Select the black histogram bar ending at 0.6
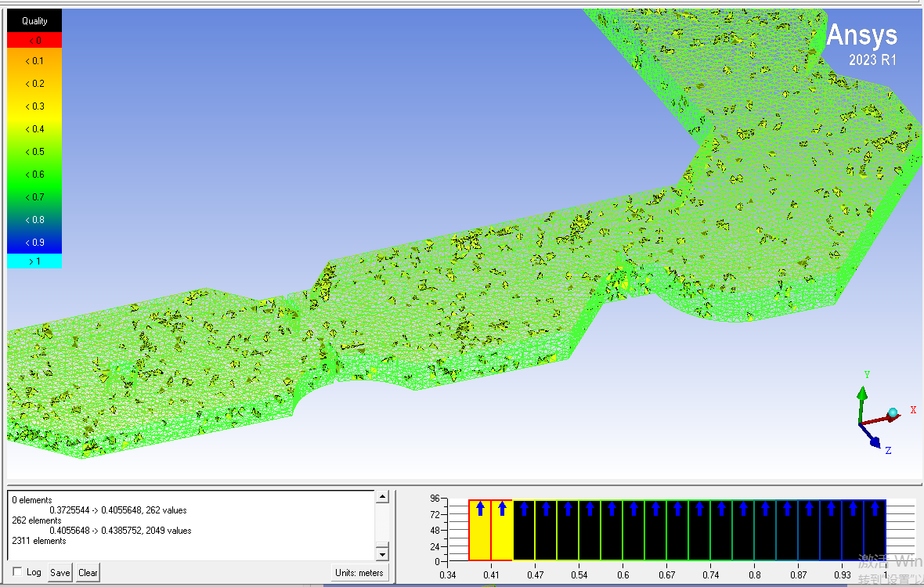Image resolution: width=924 pixels, height=587 pixels. coord(612,531)
